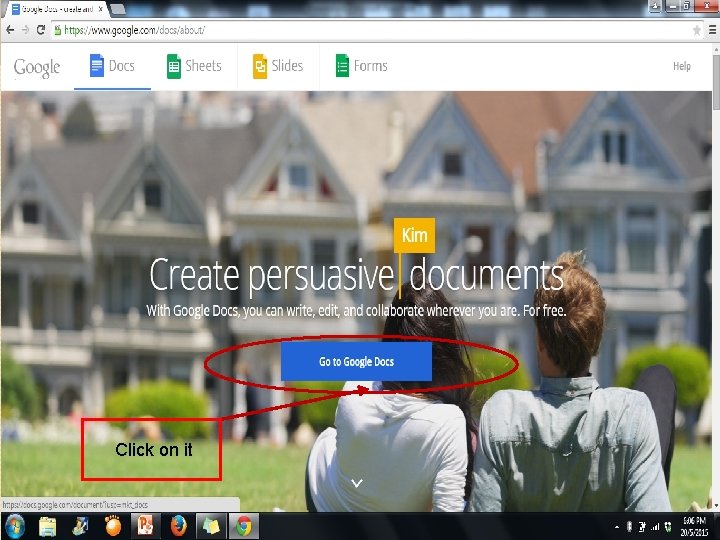
Task: Click the Chrome taskbar icon
Action: click(244, 526)
